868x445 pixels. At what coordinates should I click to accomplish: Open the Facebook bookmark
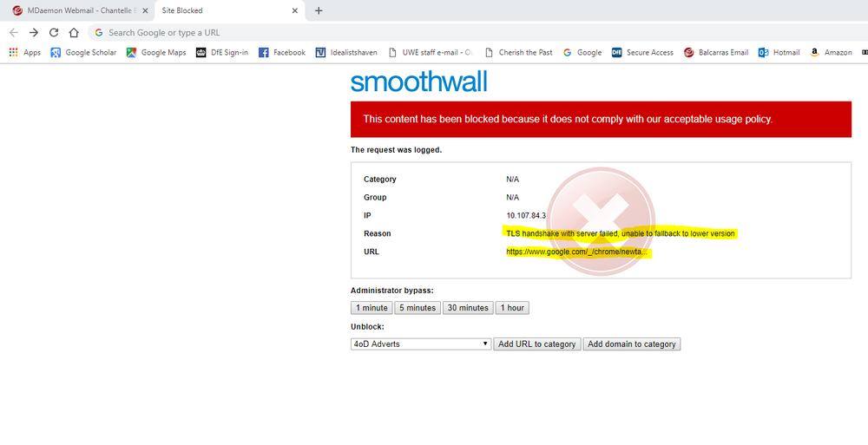(282, 53)
